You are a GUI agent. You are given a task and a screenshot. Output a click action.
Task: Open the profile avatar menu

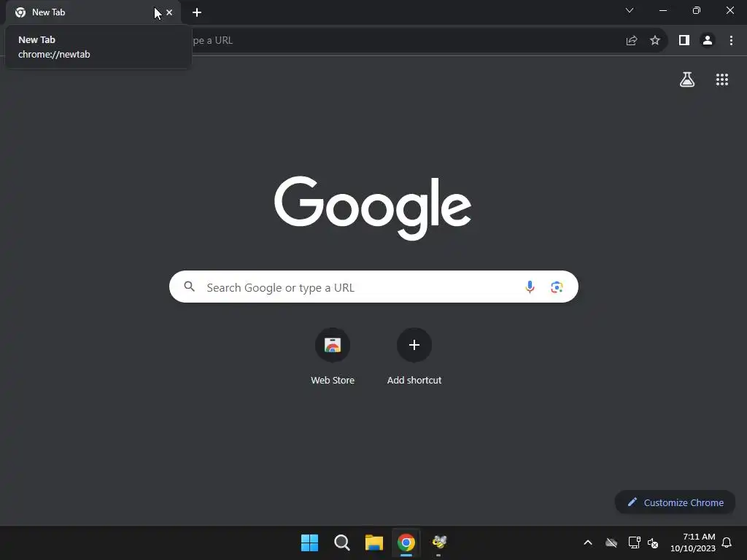pyautogui.click(x=708, y=41)
